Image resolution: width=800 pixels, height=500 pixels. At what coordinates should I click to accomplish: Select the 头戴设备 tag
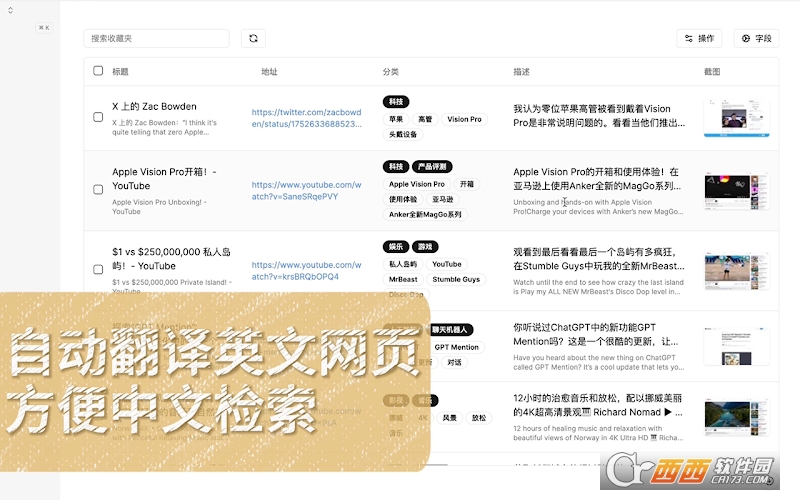pyautogui.click(x=403, y=134)
